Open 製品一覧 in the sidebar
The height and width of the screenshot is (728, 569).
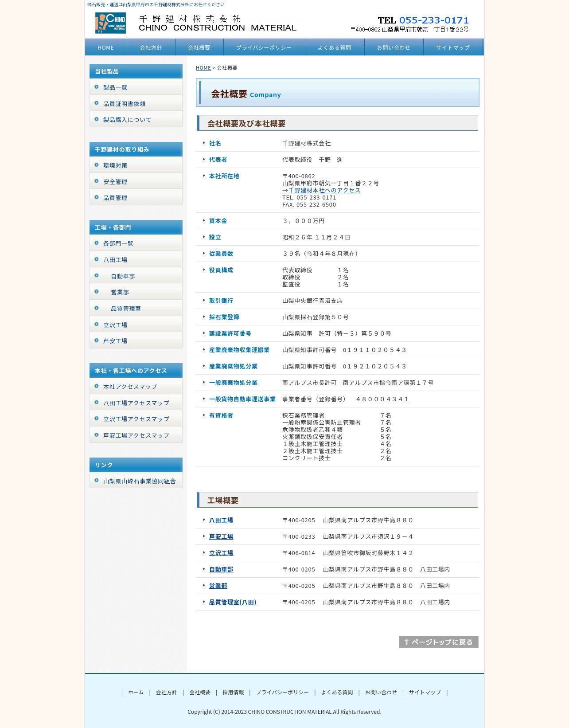pos(136,87)
